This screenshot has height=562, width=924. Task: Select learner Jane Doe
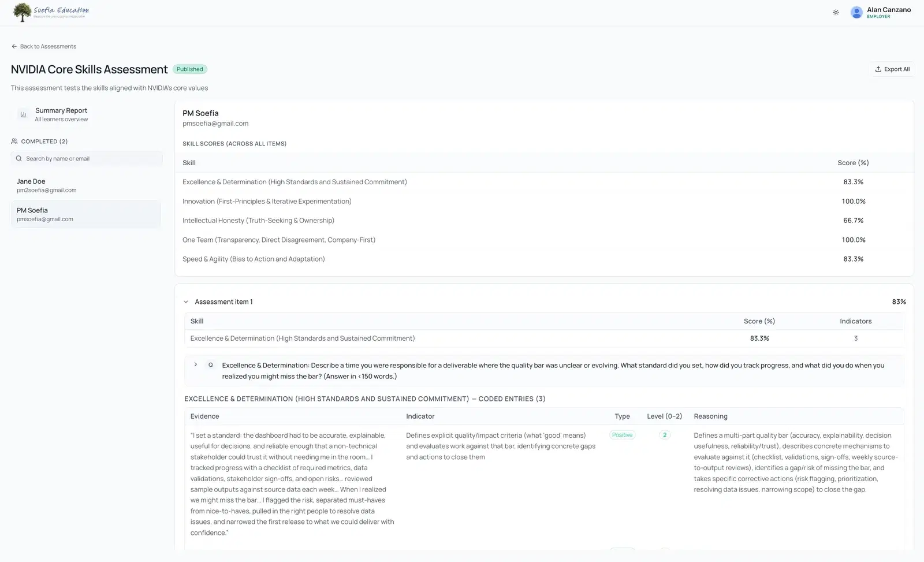click(86, 185)
